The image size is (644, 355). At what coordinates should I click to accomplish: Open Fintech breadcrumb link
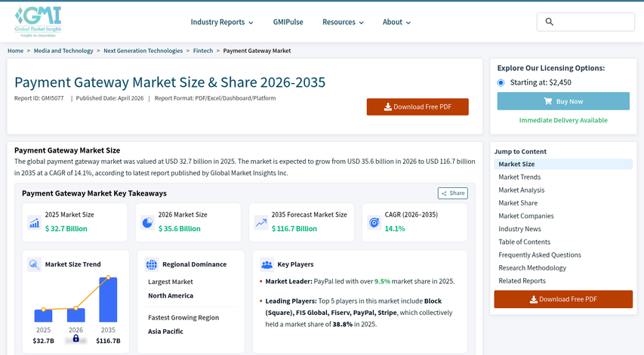tap(203, 51)
